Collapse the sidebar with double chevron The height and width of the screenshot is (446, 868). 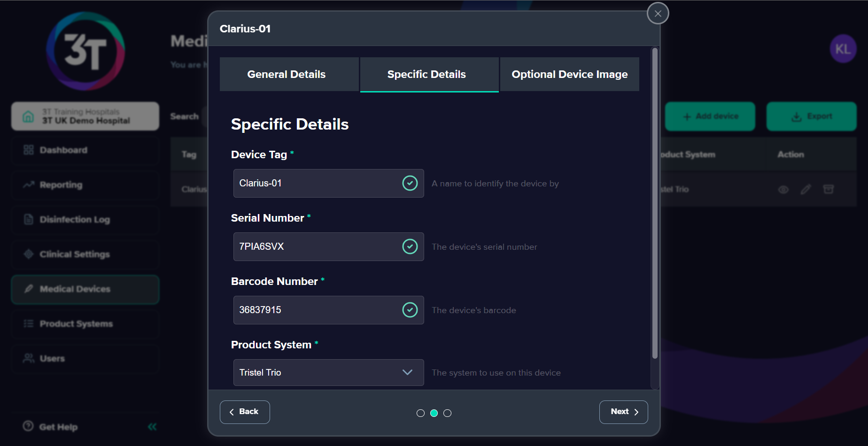click(x=152, y=427)
